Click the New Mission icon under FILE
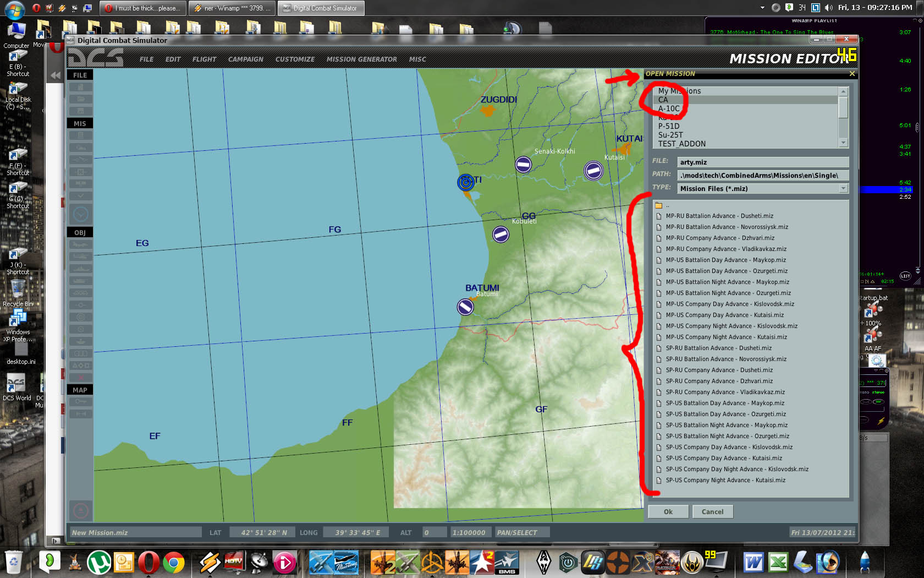924x578 pixels. pyautogui.click(x=80, y=87)
